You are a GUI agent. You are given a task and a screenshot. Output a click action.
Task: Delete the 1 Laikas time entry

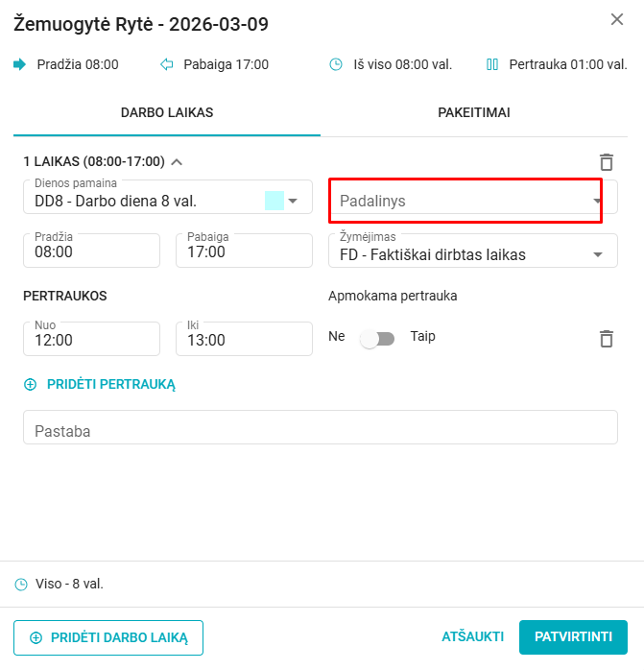(x=606, y=162)
